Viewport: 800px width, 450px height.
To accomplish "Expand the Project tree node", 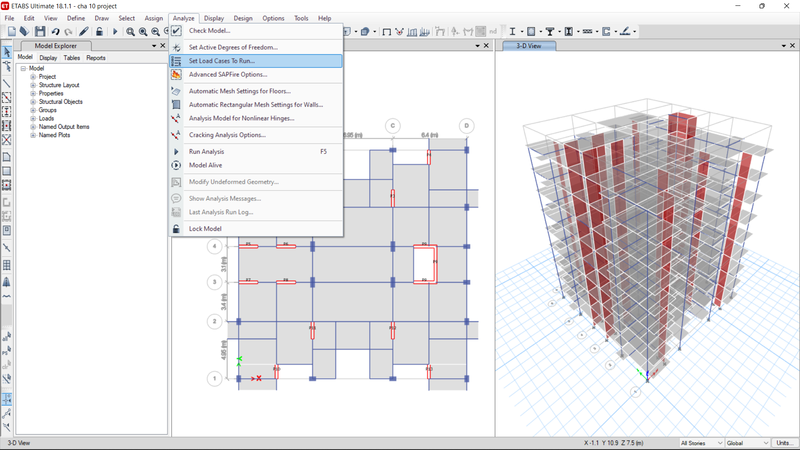I will tap(33, 77).
